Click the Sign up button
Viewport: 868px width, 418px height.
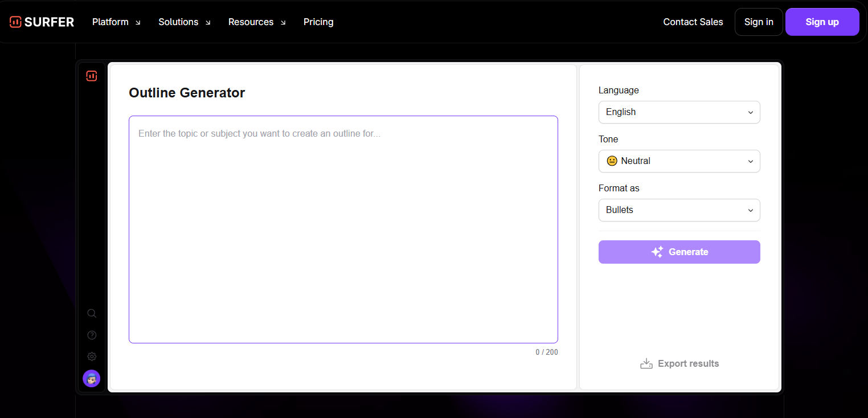point(822,22)
